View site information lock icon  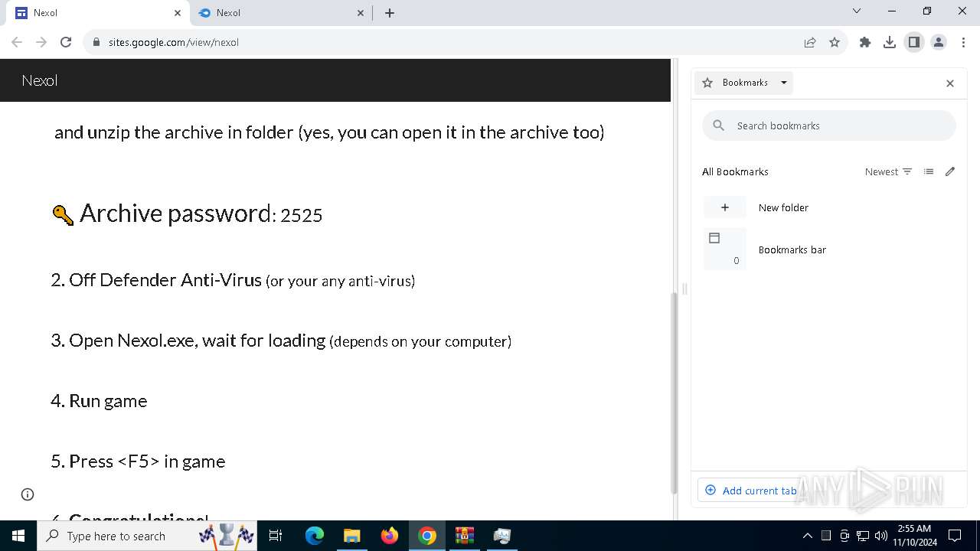(x=96, y=42)
